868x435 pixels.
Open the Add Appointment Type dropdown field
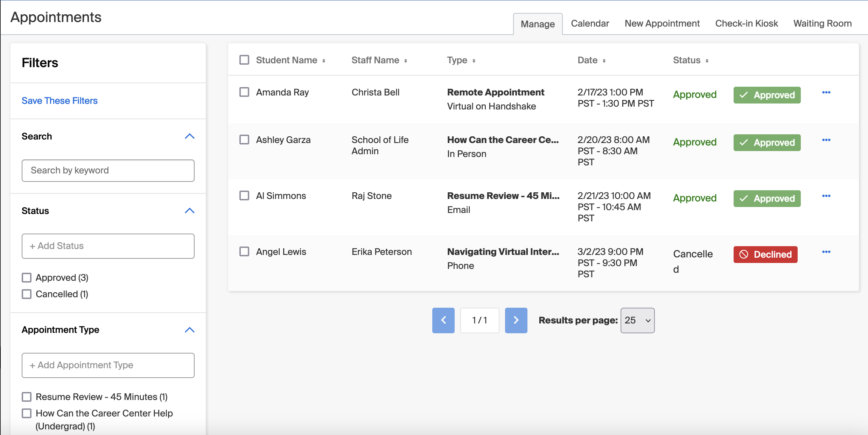[108, 365]
